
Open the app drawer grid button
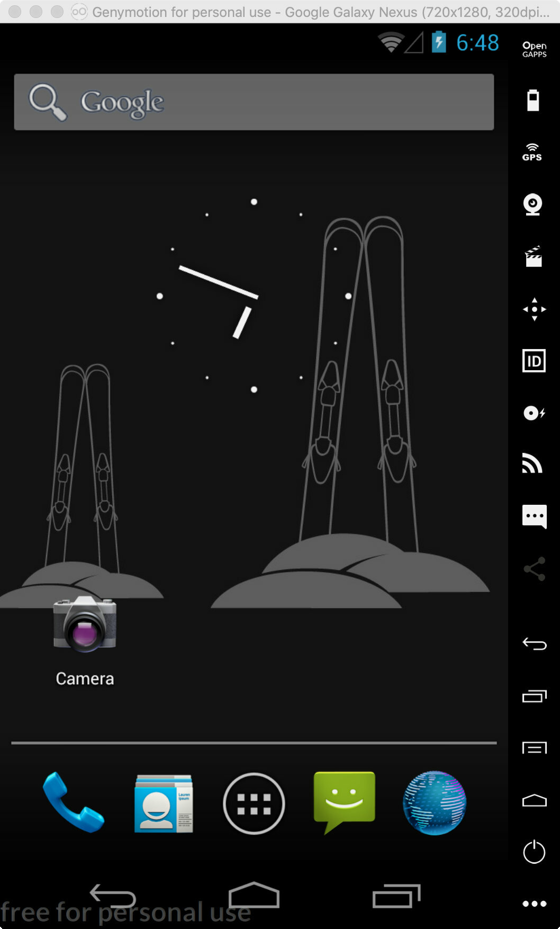click(x=254, y=803)
